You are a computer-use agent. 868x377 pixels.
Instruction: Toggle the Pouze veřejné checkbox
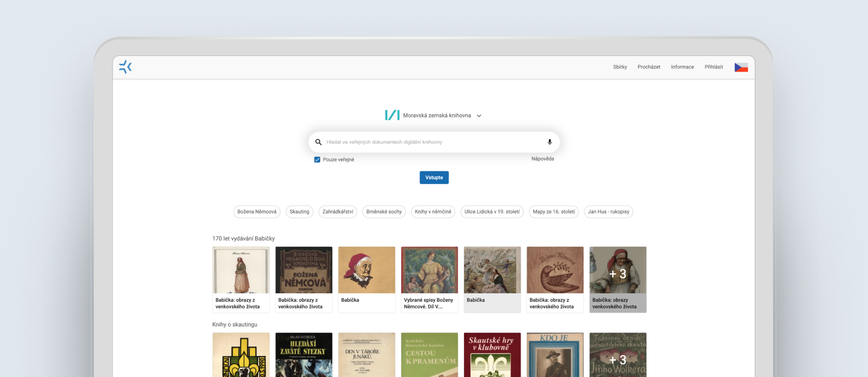click(x=317, y=160)
